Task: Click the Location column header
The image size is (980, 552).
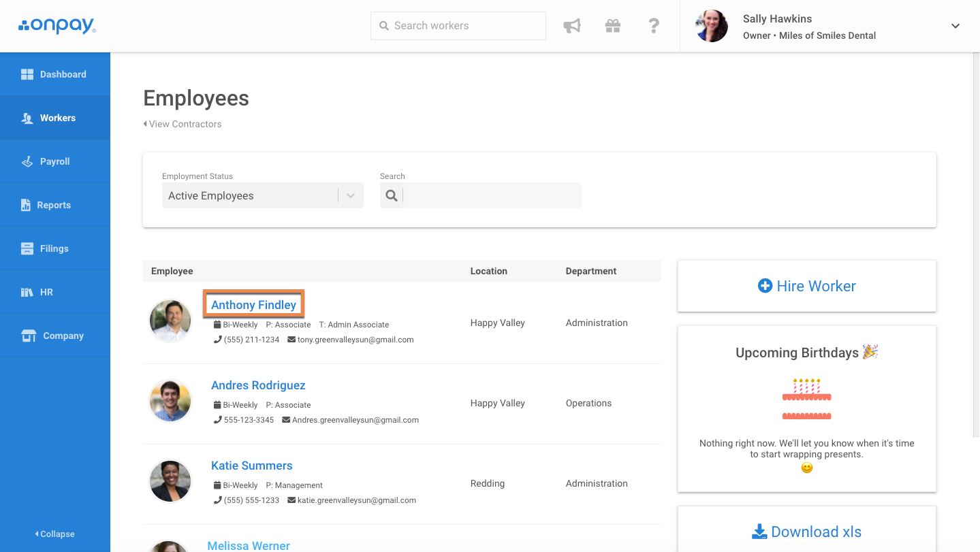Action: point(489,271)
